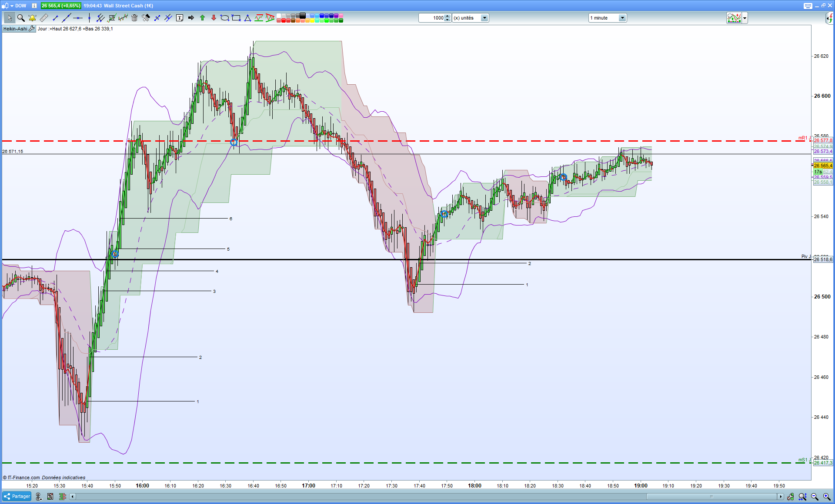This screenshot has height=504, width=835.
Task: Open the (x) unités dropdown
Action: [484, 18]
